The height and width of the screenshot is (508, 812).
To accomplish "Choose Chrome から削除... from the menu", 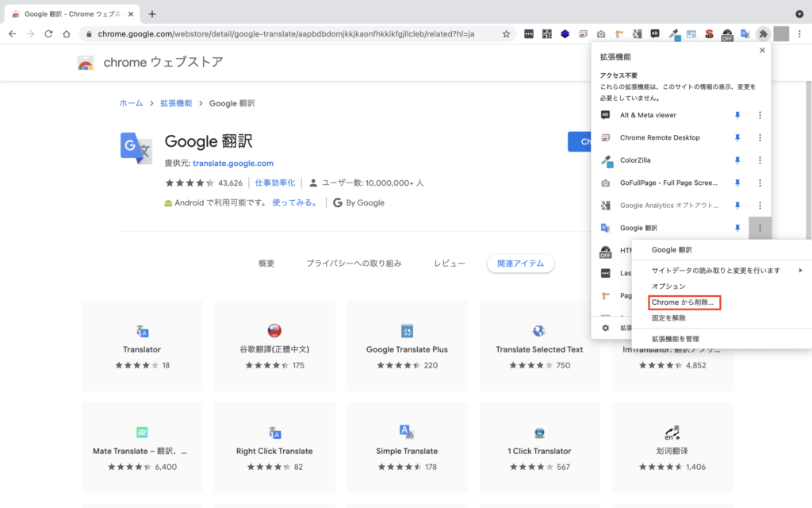I will (722, 302).
